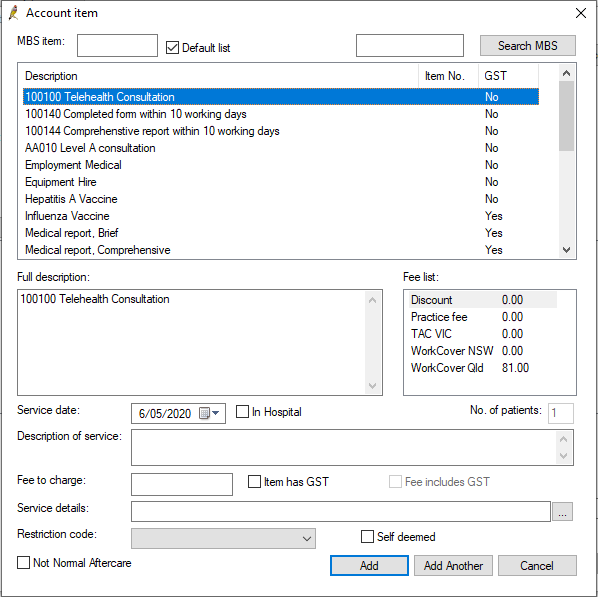Open the Service date calendar picker icon
Viewport: 598px width, 597px height.
[x=209, y=413]
